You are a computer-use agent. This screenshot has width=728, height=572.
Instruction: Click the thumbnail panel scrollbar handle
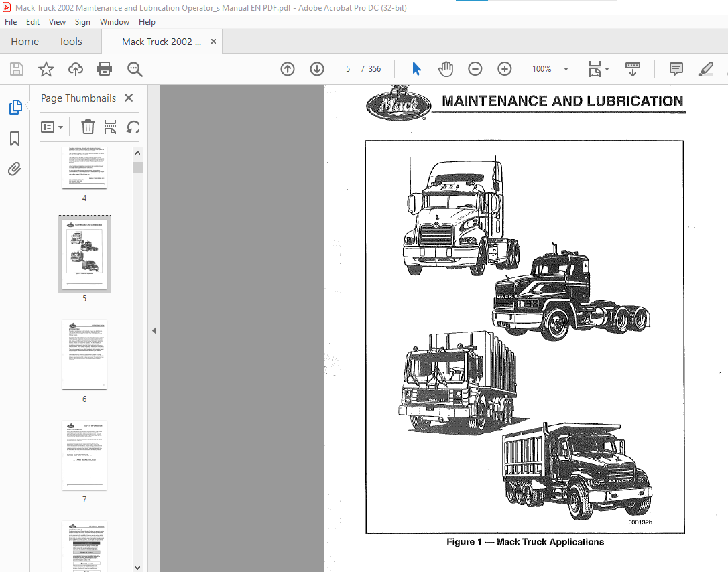pyautogui.click(x=137, y=167)
